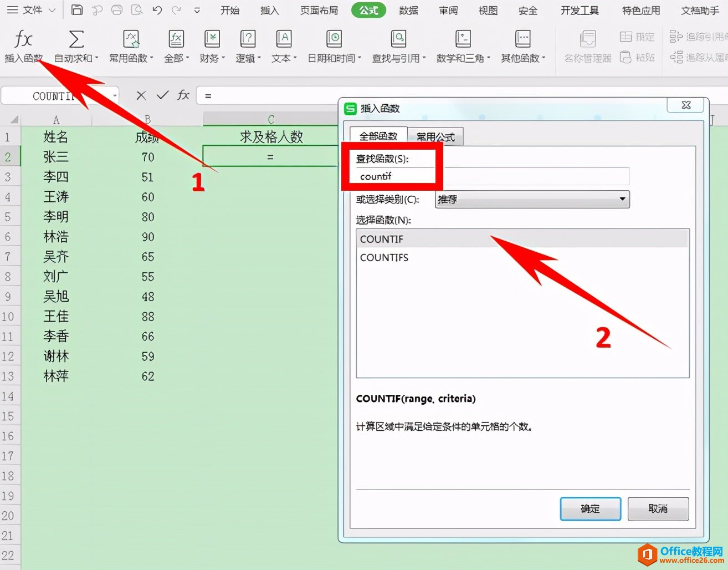The height and width of the screenshot is (570, 728).
Task: Confirm formula entry with the checkmark icon
Action: tap(162, 95)
